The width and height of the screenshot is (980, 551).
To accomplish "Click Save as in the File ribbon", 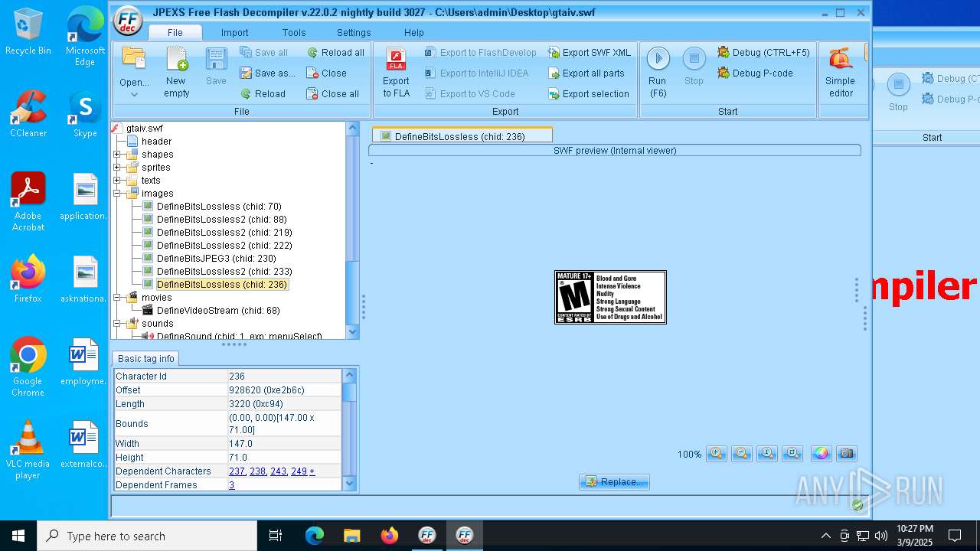I will coord(267,73).
